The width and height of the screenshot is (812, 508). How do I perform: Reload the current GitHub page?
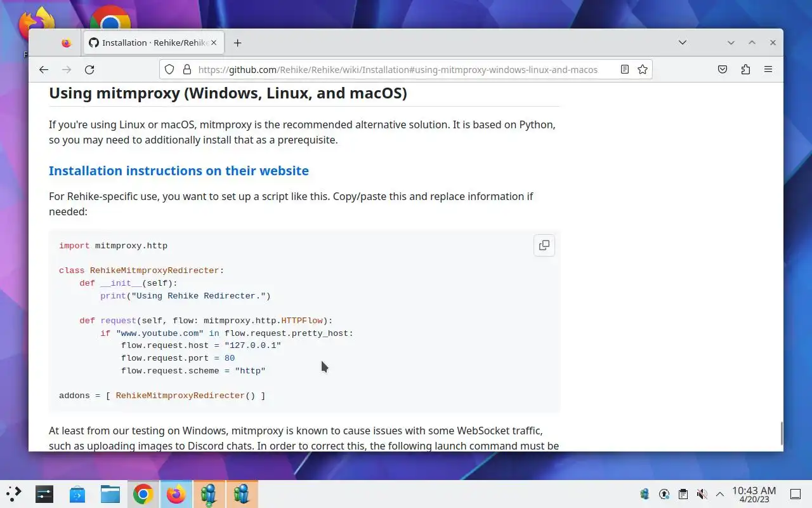[89, 70]
